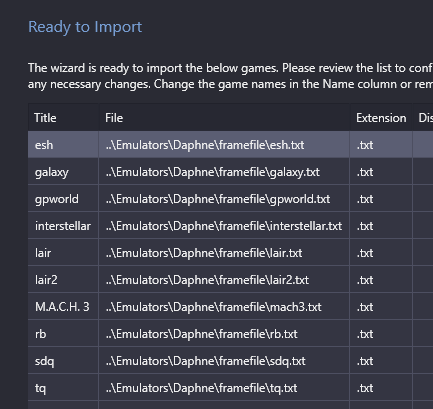Click the interstellar.txt file path cell
Screen dimensions: 433x409
click(x=224, y=226)
